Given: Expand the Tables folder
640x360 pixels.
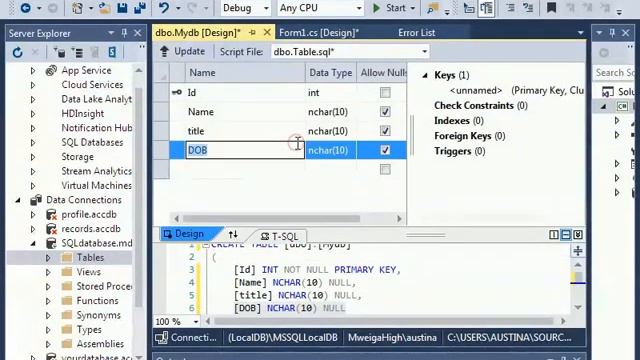Looking at the screenshot, I should pyautogui.click(x=48, y=258).
